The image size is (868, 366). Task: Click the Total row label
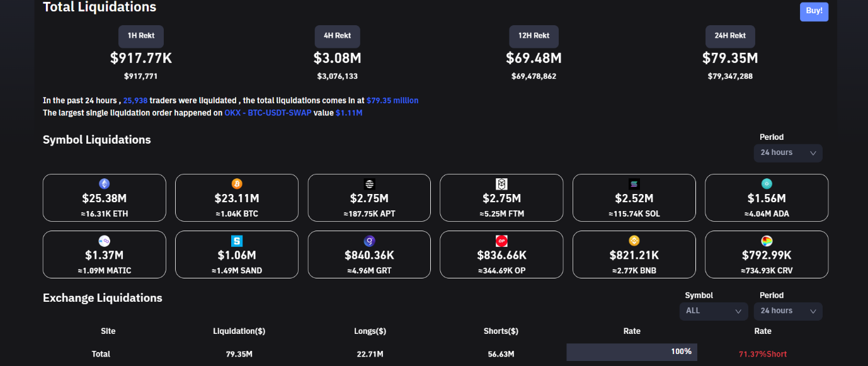(101, 354)
